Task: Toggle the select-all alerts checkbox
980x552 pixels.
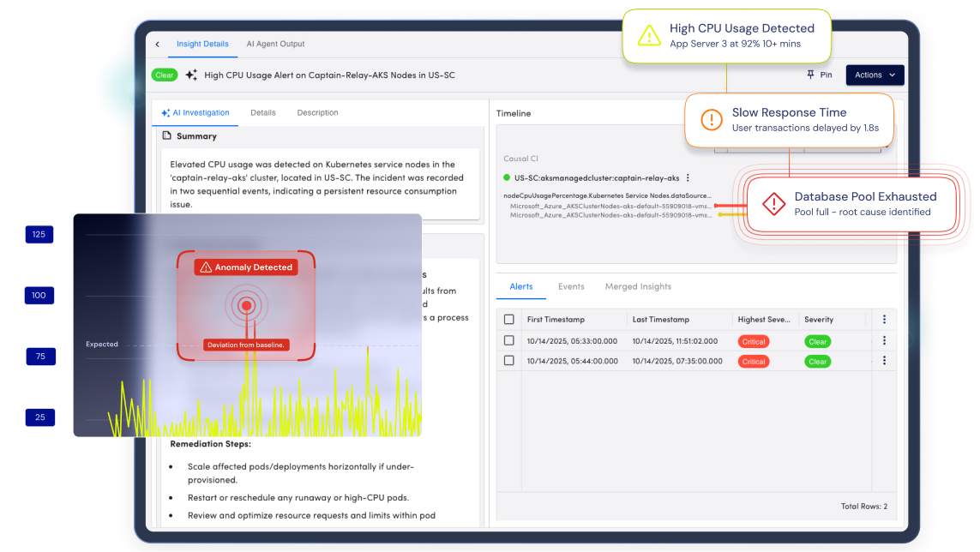Action: point(509,320)
